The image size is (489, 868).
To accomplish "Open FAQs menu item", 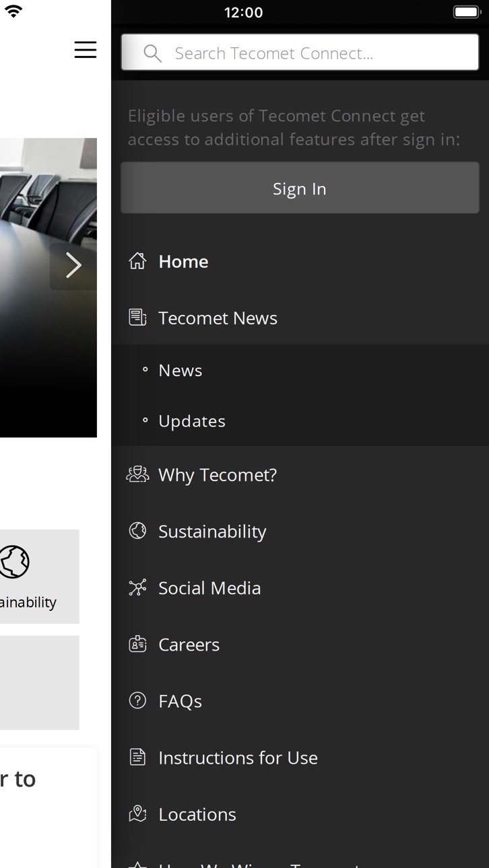I will tap(300, 700).
